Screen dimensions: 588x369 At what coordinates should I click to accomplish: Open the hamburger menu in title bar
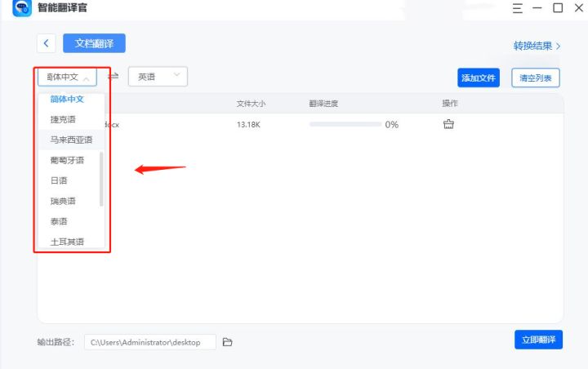click(x=518, y=8)
